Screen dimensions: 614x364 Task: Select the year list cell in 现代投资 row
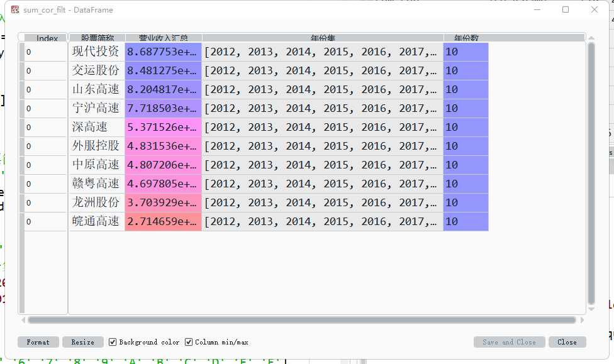323,52
